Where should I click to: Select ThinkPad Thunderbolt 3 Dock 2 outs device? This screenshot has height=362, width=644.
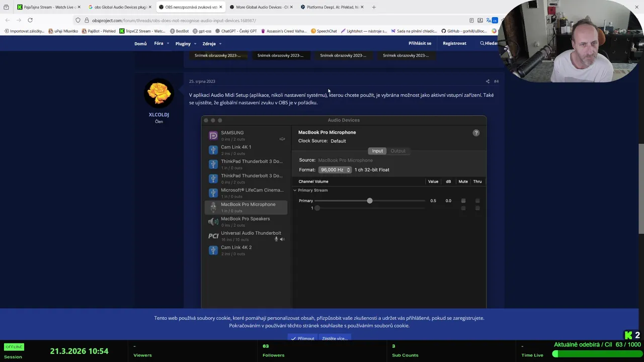tap(246, 178)
